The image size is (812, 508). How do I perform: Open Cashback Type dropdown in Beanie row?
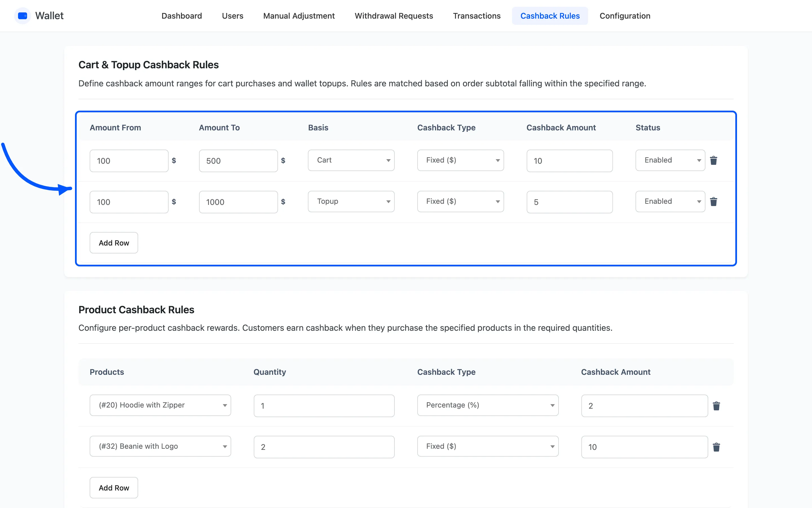point(488,446)
